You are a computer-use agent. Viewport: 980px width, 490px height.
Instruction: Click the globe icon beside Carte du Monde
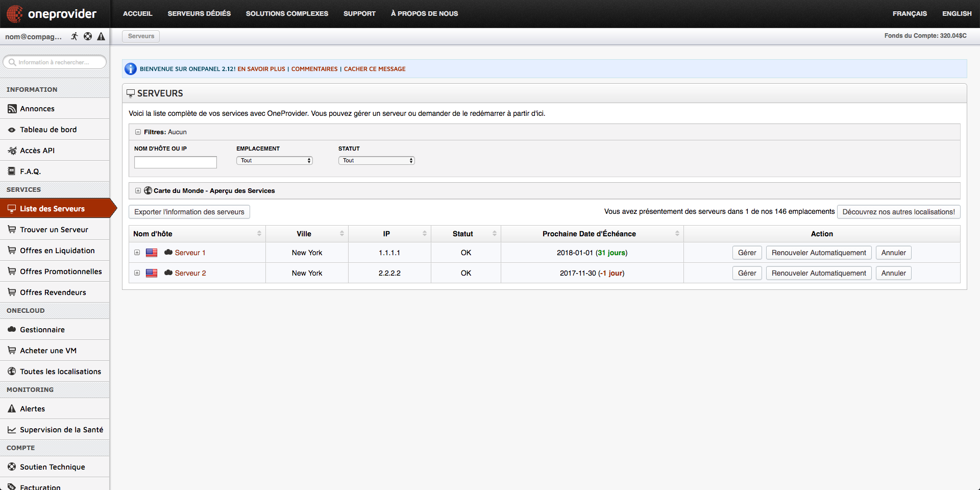[148, 190]
